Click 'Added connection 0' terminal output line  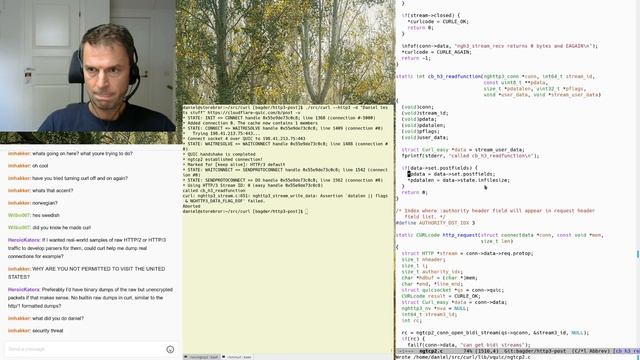click(x=250, y=123)
